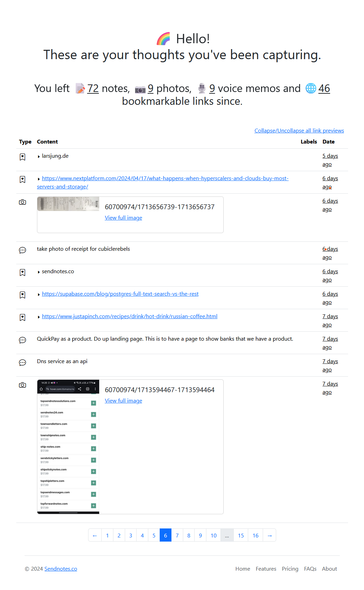This screenshot has height=590, width=364.
Task: Click 'take photo of receipt for cubiclerebels' note
Action: (83, 249)
